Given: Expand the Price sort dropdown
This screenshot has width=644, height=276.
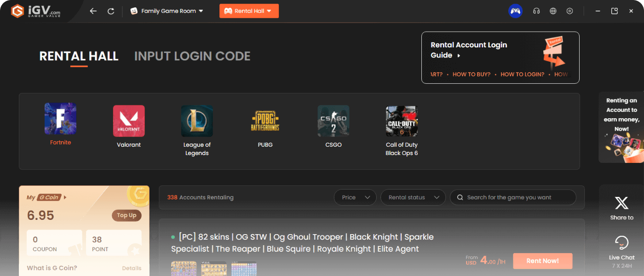Looking at the screenshot, I should [355, 197].
